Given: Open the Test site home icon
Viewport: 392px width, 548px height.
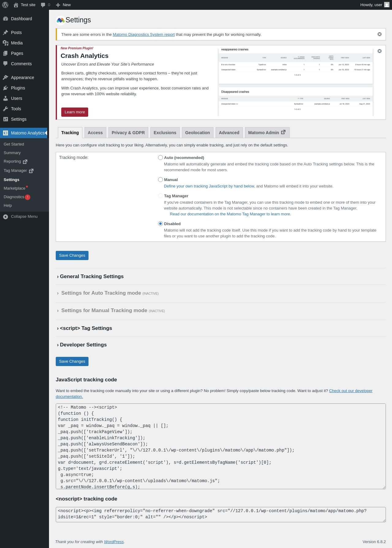Looking at the screenshot, I should (x=16, y=5).
